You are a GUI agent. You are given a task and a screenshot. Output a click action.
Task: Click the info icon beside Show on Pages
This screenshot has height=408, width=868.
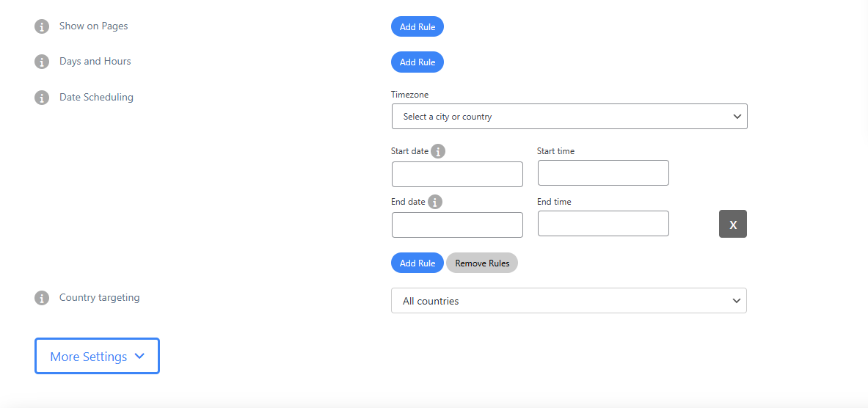click(41, 26)
